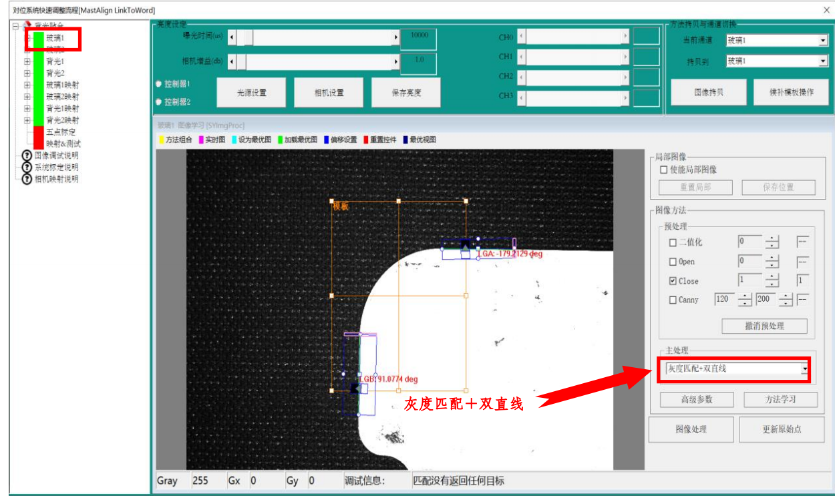This screenshot has height=504, width=835.
Task: Click the Canny first threshold input field
Action: coord(723,299)
